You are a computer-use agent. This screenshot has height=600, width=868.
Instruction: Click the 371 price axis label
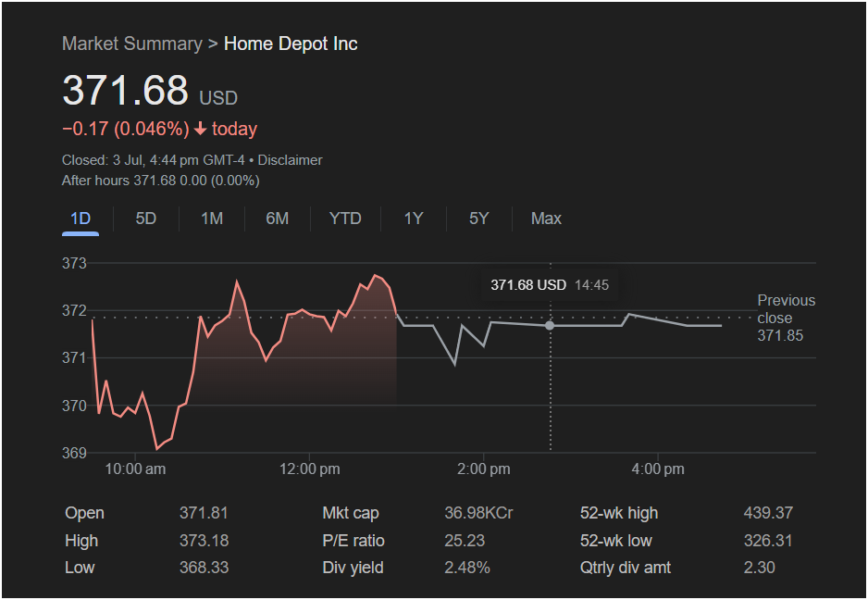(x=74, y=358)
